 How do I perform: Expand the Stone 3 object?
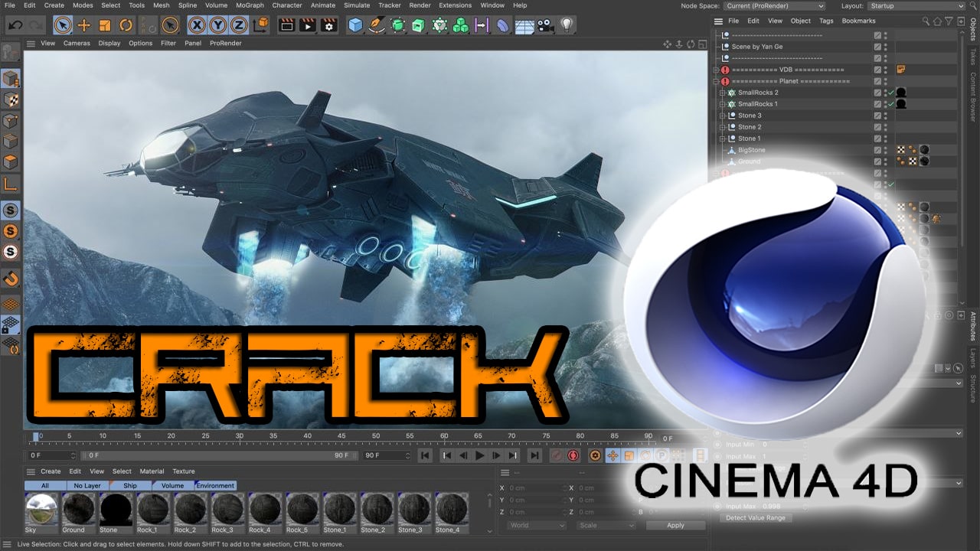[x=722, y=116]
